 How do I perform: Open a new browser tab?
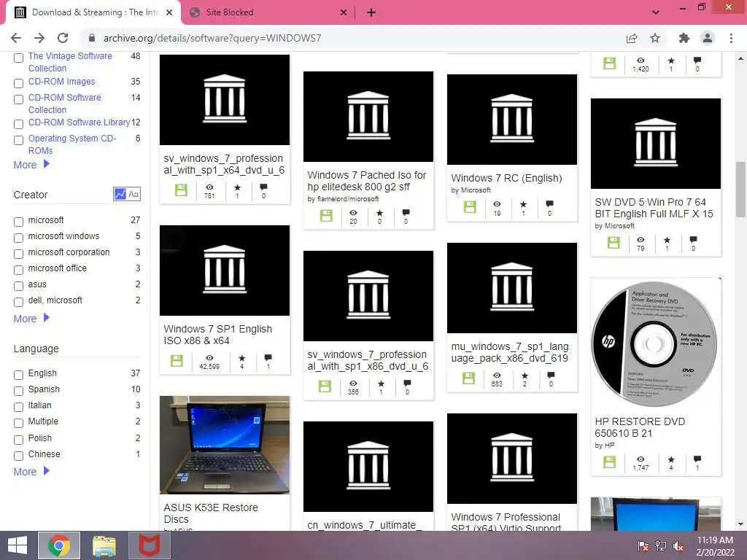click(371, 12)
